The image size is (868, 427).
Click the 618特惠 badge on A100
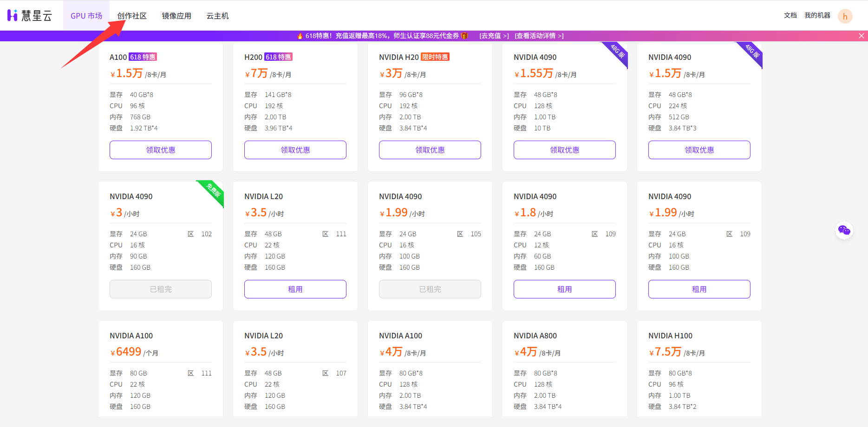click(x=143, y=57)
